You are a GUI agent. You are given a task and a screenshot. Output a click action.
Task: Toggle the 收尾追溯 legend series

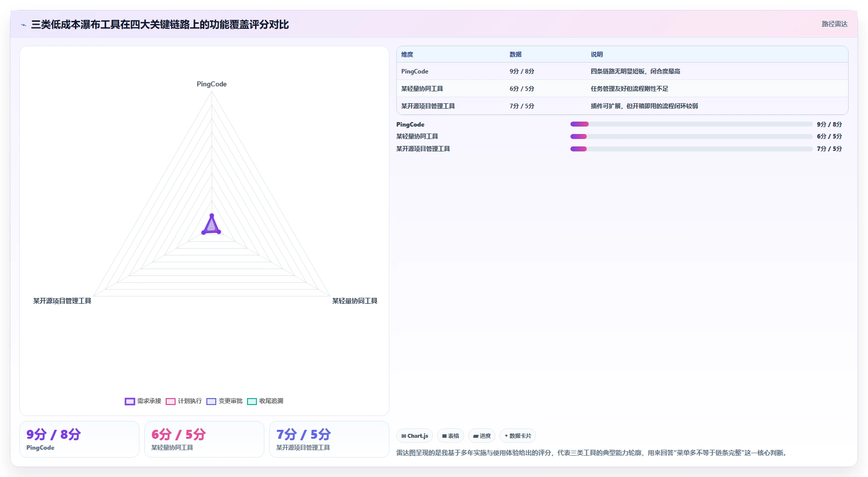(265, 401)
